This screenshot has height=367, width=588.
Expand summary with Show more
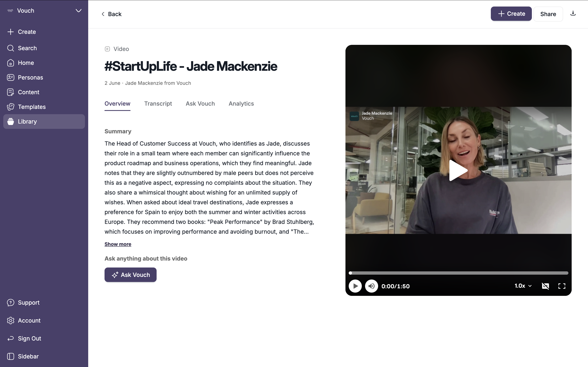pyautogui.click(x=118, y=244)
